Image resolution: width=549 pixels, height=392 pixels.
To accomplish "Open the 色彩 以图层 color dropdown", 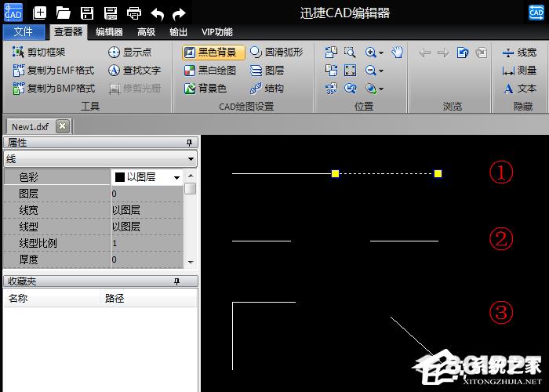I will (x=176, y=177).
